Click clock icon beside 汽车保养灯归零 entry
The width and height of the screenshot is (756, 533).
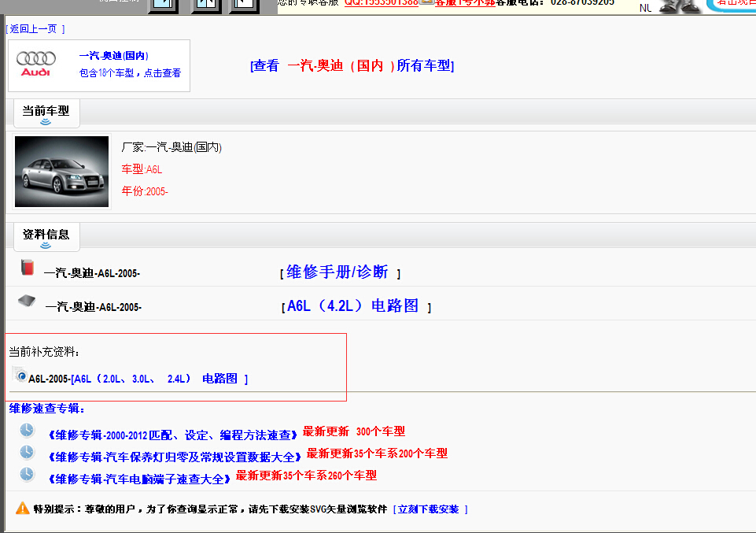click(27, 452)
